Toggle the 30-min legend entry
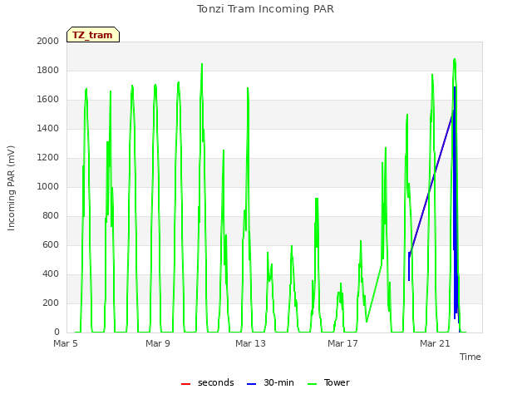This screenshot has width=532, height=399. pyautogui.click(x=270, y=382)
